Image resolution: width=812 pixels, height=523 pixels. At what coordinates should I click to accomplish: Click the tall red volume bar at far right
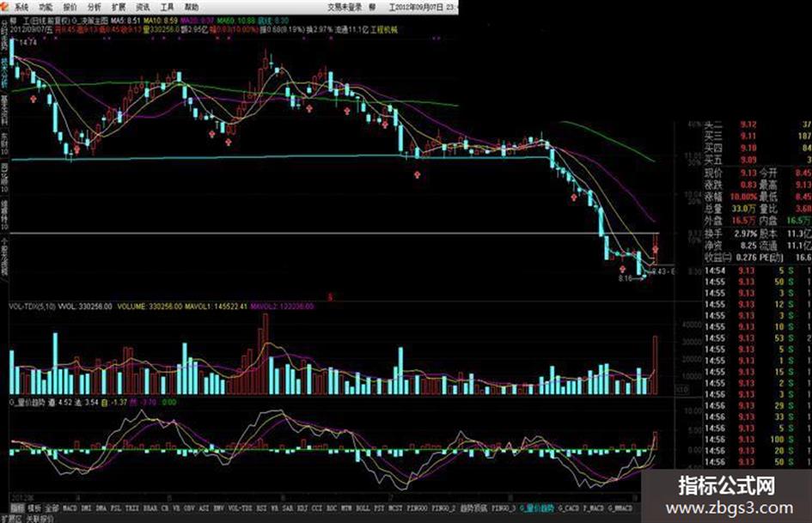pos(655,365)
